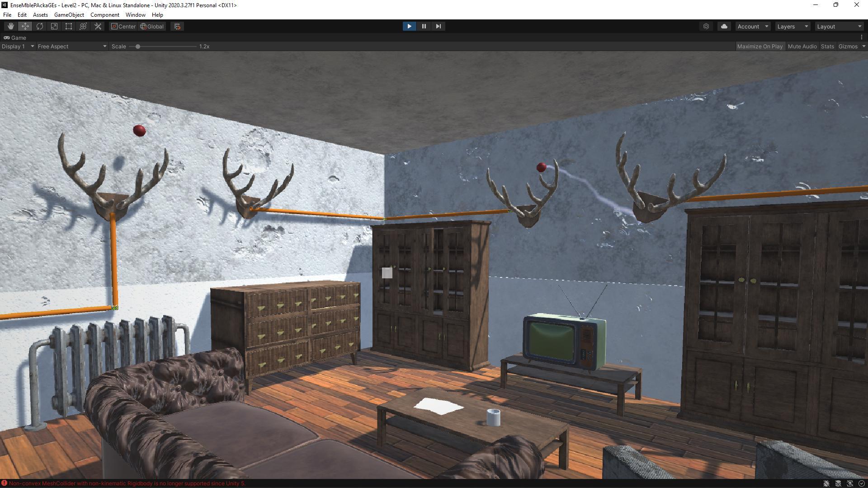Toggle pivot Center button
This screenshot has height=488, width=868.
(x=123, y=26)
